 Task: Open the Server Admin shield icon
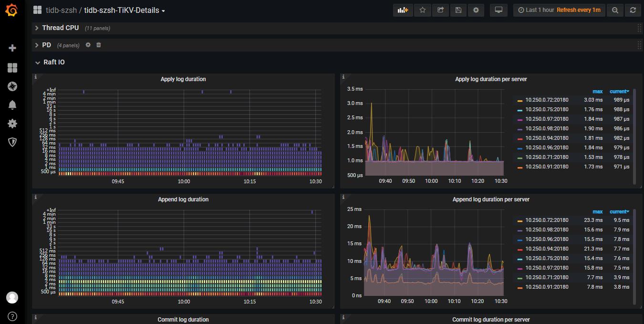point(12,142)
